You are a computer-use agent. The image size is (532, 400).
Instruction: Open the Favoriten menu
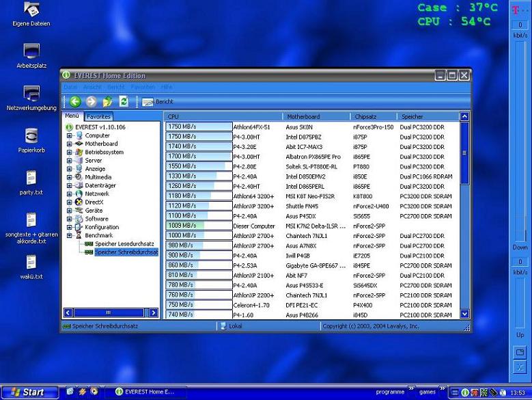(x=143, y=88)
